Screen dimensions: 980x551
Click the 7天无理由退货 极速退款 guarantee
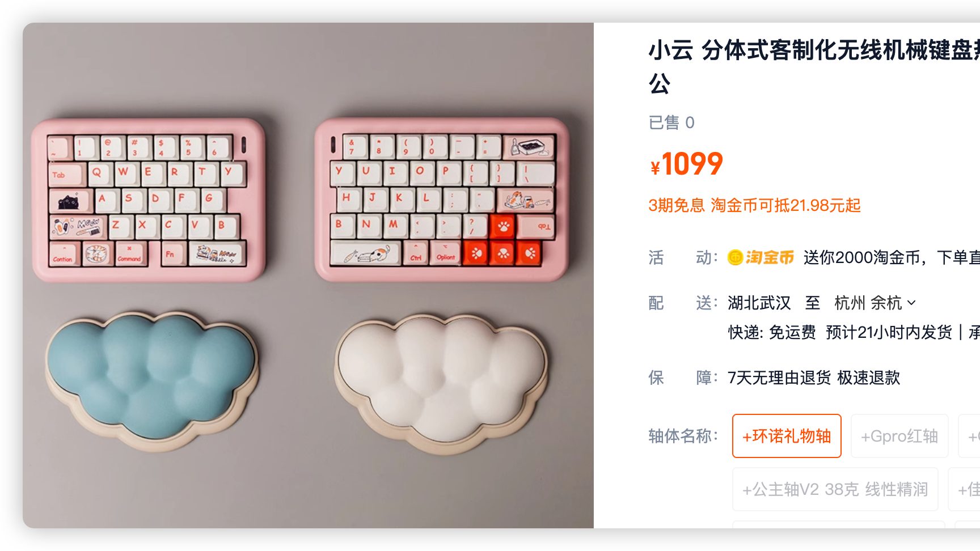coord(814,378)
